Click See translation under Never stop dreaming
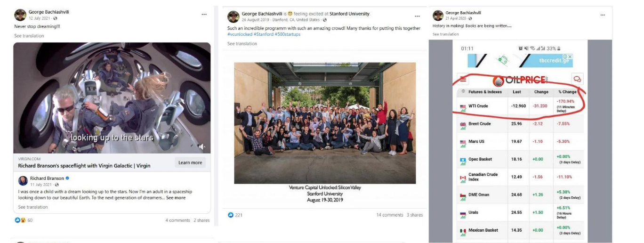This screenshot has height=243, width=644. (29, 36)
